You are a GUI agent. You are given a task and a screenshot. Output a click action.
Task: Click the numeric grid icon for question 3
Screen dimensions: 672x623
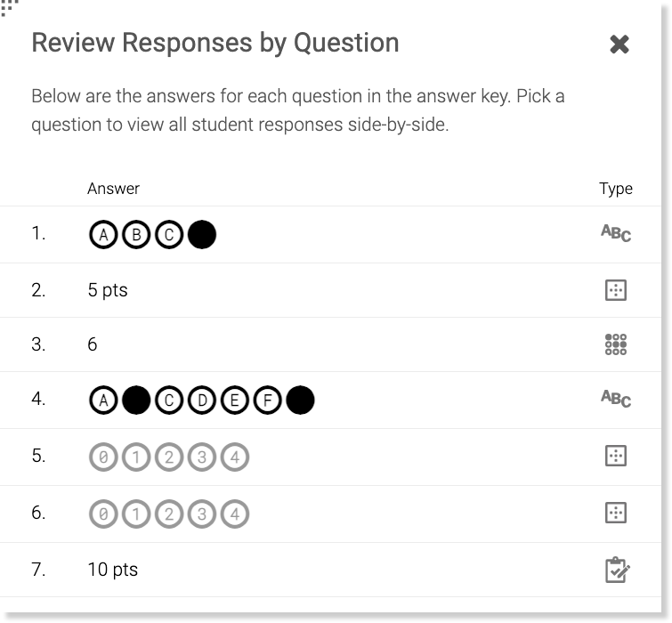(615, 344)
